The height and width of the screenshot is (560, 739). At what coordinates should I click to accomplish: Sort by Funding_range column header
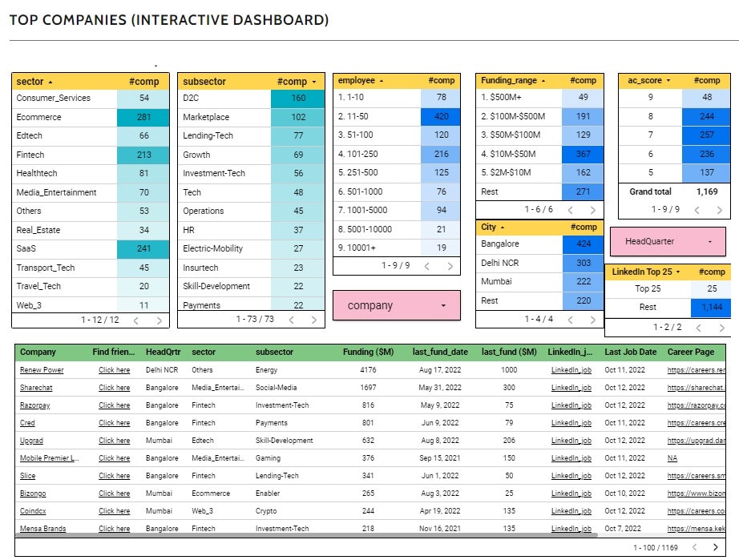508,81
